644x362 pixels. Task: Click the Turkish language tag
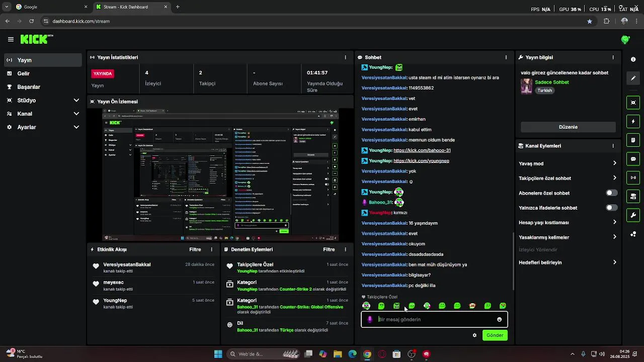(x=545, y=90)
